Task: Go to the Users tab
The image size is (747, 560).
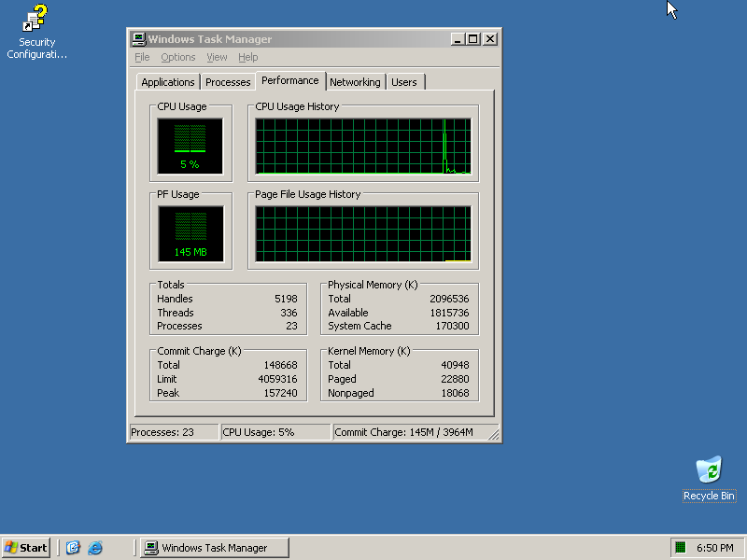Action: [404, 82]
